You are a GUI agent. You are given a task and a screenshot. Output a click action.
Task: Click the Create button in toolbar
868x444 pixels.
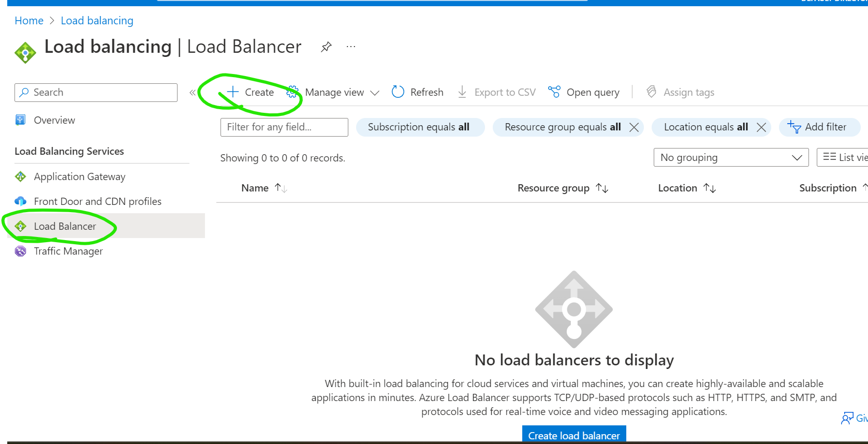click(x=251, y=92)
